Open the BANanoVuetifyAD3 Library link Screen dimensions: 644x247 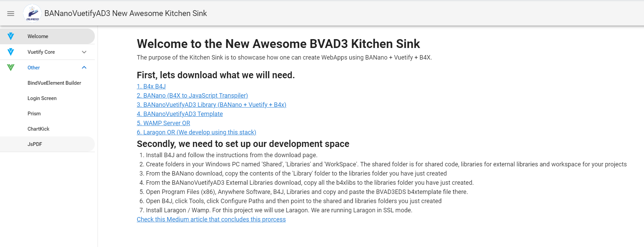(211, 105)
